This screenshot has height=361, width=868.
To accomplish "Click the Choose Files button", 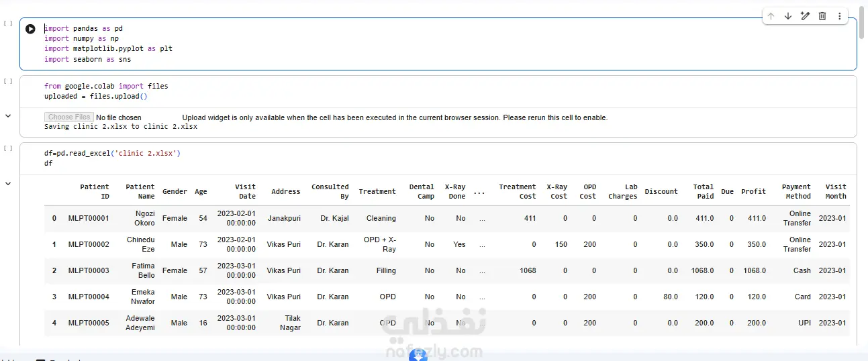I will [69, 117].
